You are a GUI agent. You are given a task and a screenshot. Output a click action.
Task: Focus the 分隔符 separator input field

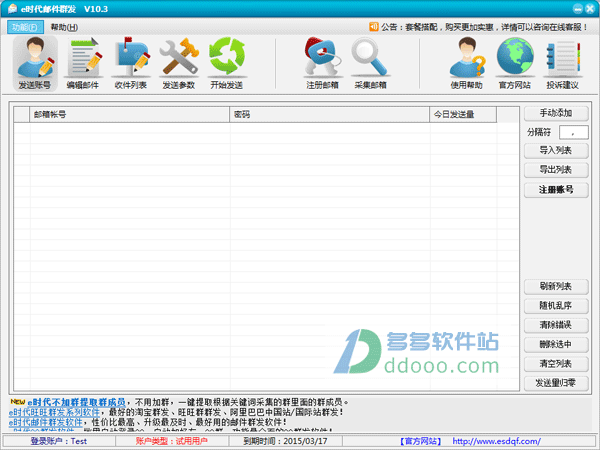click(x=574, y=132)
